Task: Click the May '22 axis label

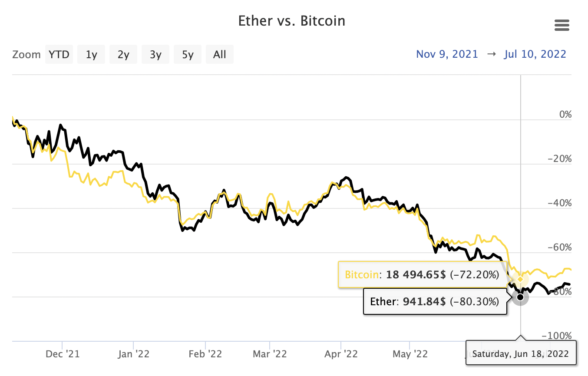Action: point(411,354)
